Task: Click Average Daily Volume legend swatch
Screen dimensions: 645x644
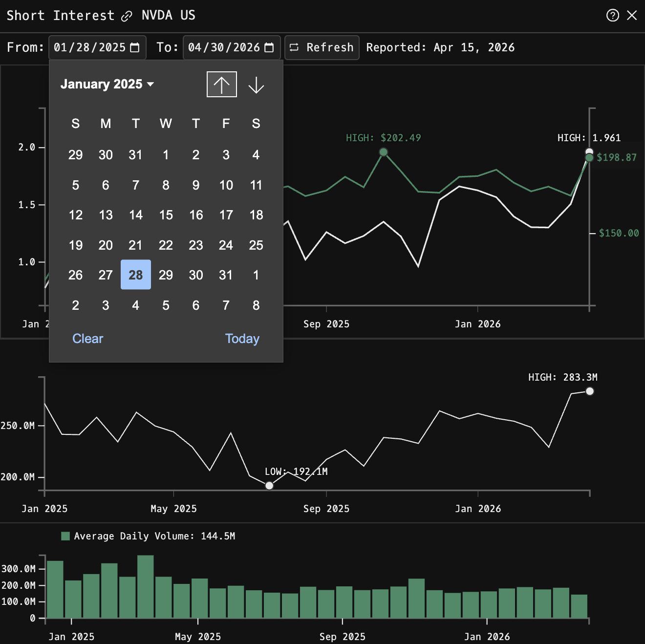Action: [65, 536]
